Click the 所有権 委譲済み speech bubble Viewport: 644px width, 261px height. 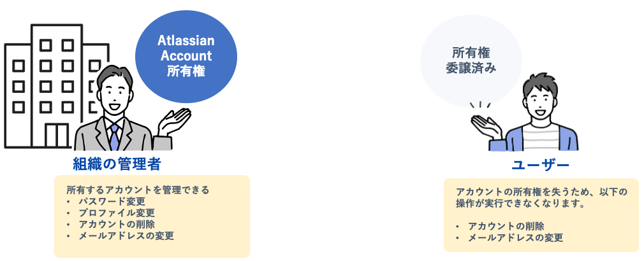coord(471,60)
